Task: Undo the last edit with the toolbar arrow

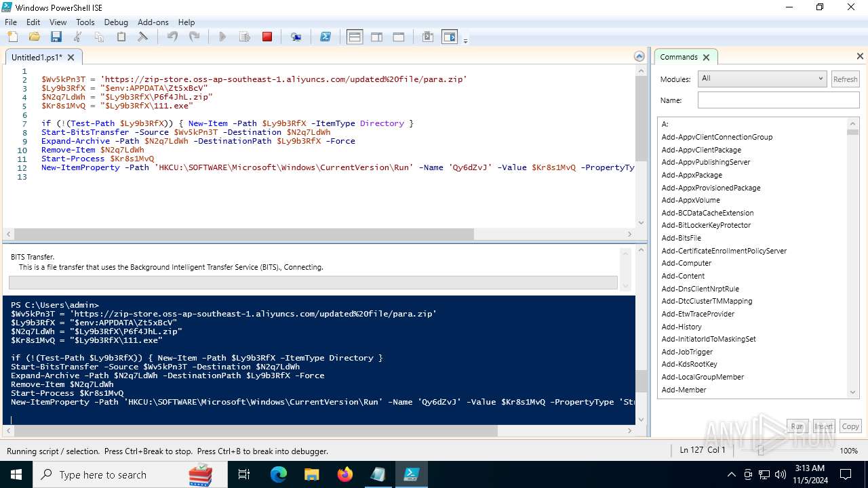Action: point(172,37)
